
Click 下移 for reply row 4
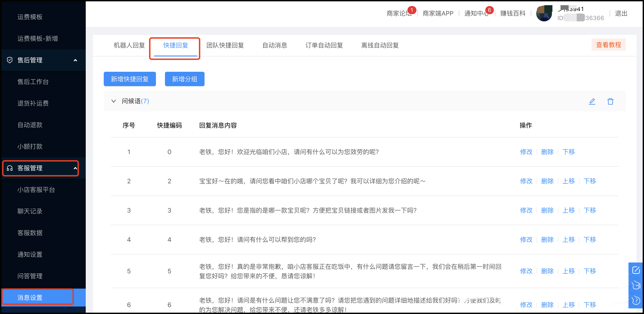click(590, 240)
